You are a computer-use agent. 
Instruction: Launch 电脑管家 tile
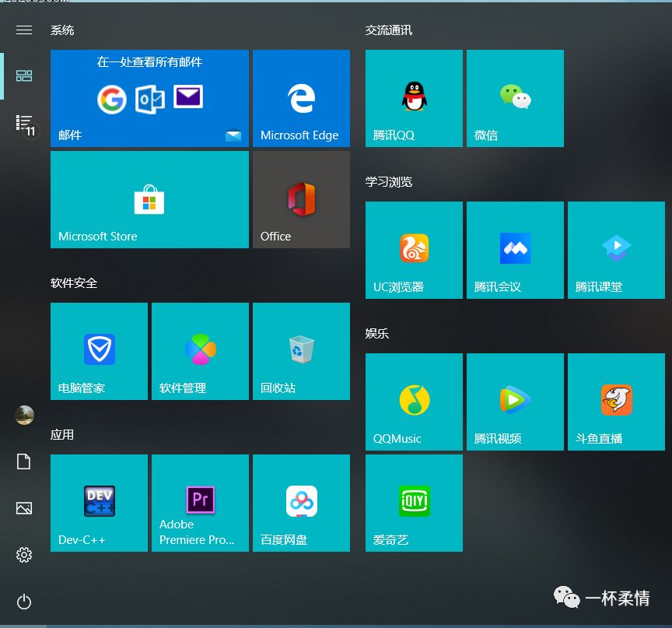coord(99,351)
